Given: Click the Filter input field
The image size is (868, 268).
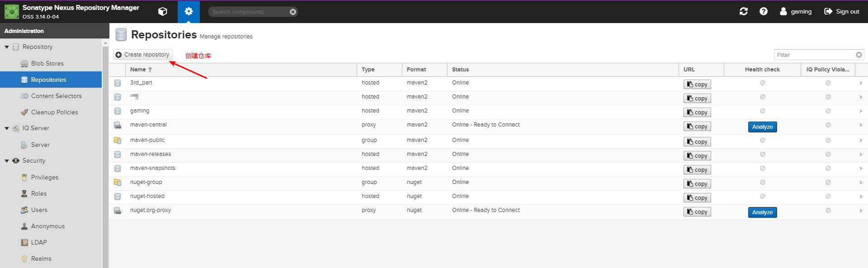Looking at the screenshot, I should 814,55.
